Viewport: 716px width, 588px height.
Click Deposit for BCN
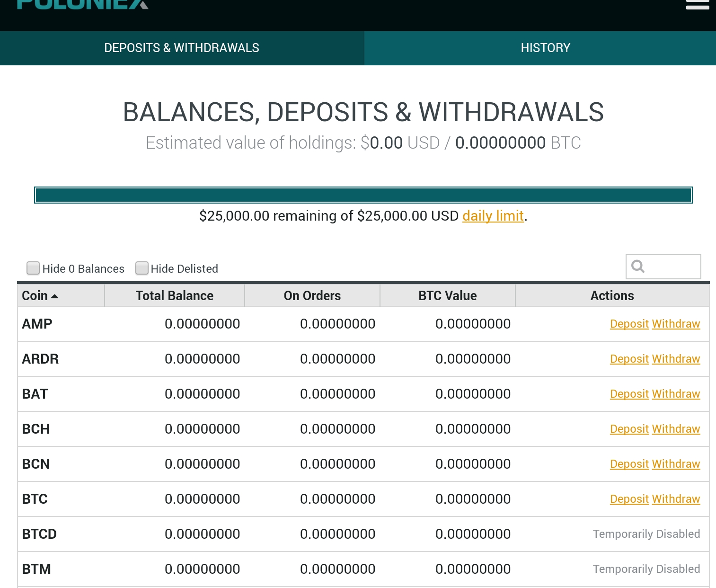(x=629, y=464)
